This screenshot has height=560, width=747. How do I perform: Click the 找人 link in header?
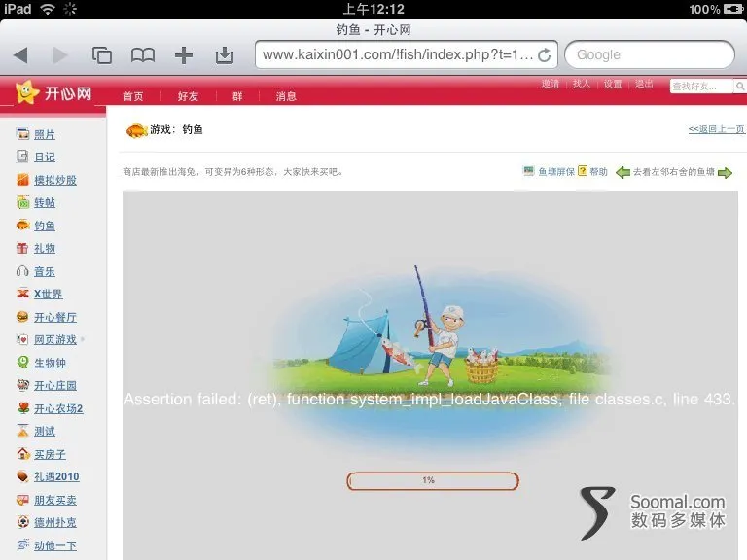click(582, 85)
